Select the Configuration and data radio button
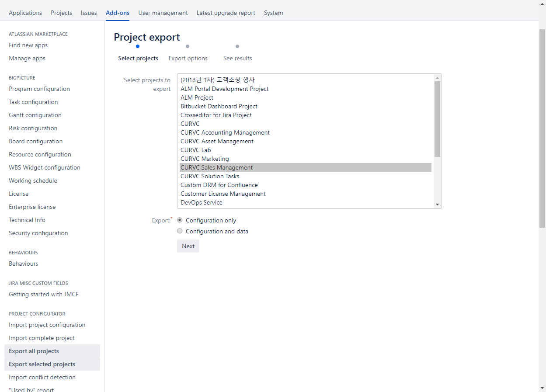The width and height of the screenshot is (546, 392). tap(180, 231)
